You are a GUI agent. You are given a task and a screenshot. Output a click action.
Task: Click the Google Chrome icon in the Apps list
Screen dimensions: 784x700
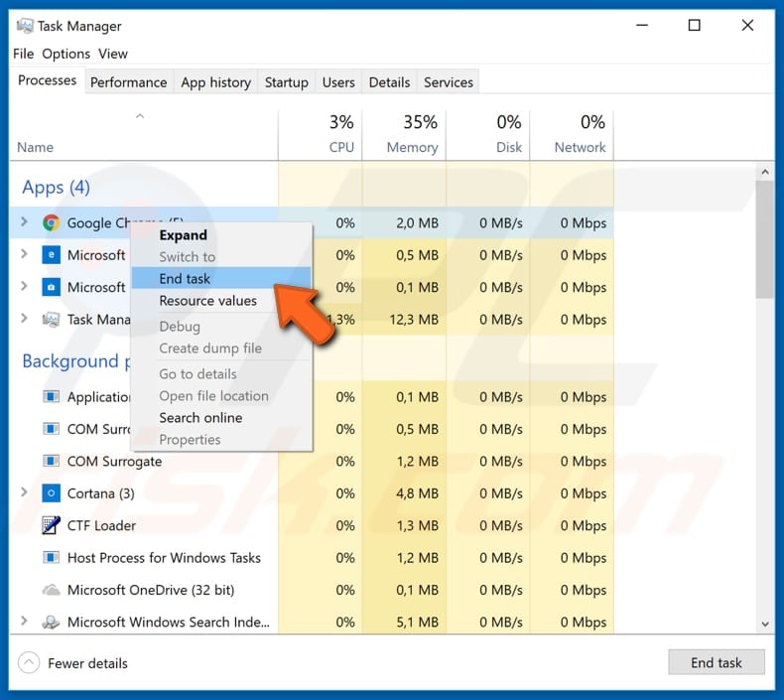[x=51, y=223]
